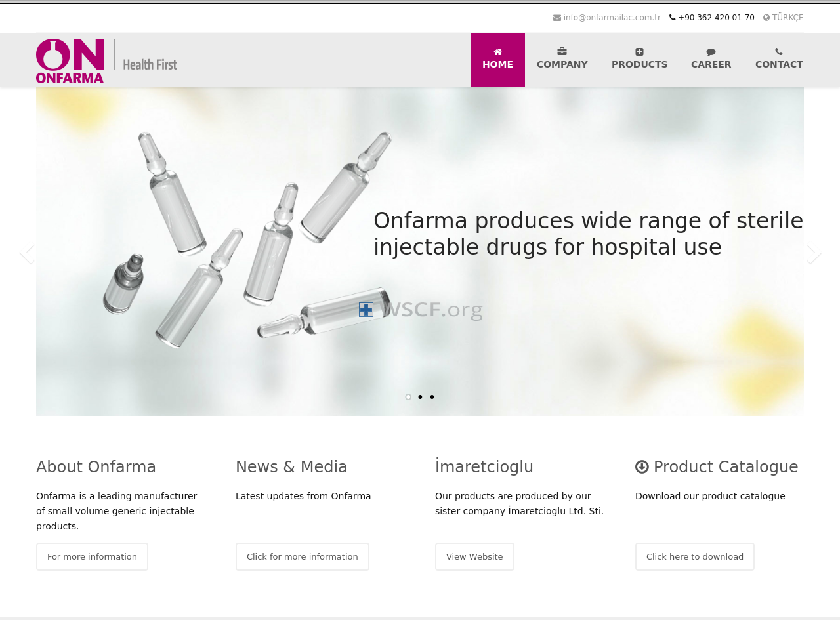Click the News & Media heading

click(291, 467)
